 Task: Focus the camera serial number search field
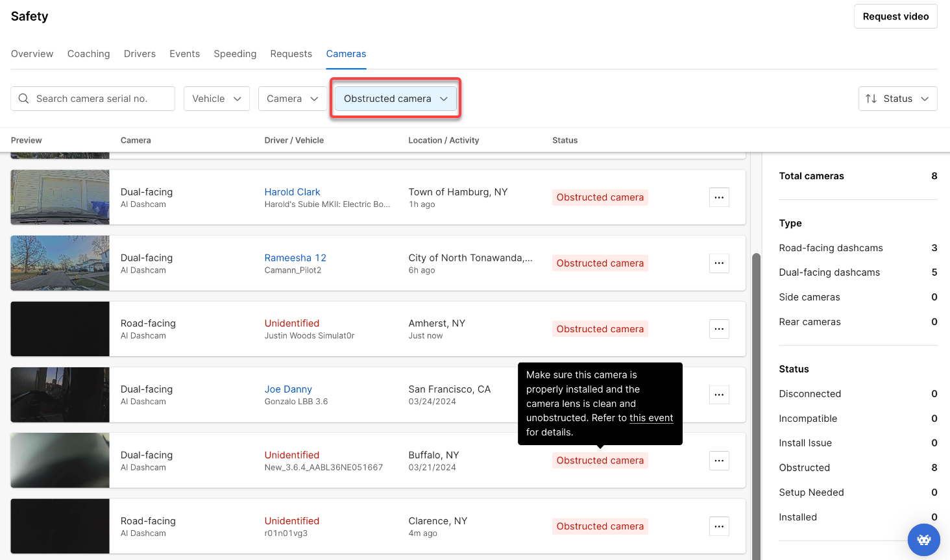click(x=93, y=99)
